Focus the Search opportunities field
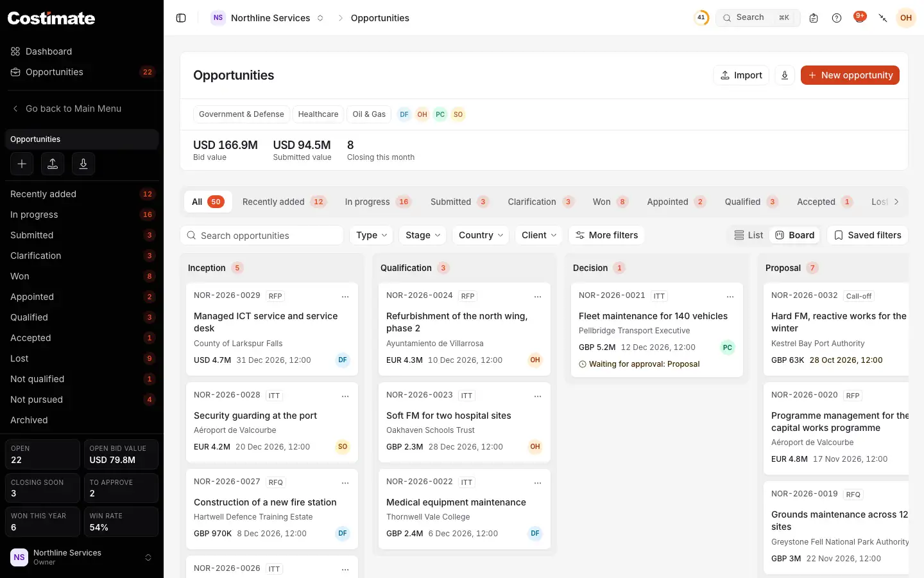The height and width of the screenshot is (578, 924). click(x=262, y=235)
